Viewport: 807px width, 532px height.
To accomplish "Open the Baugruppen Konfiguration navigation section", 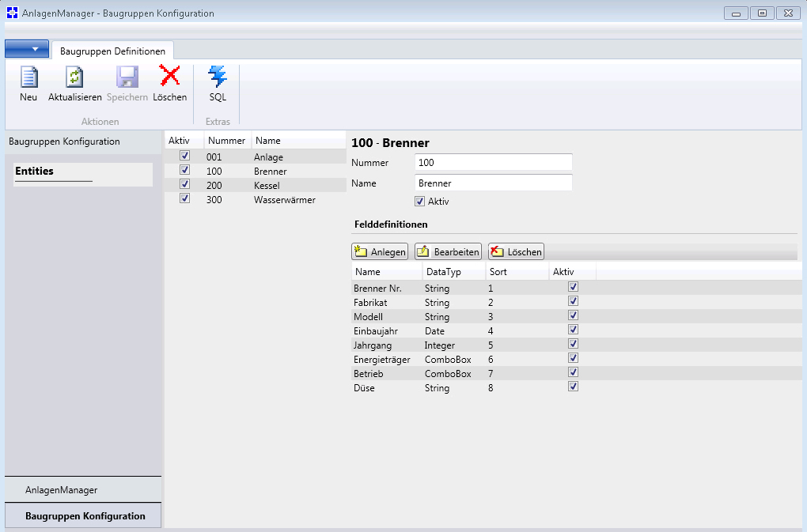I will [83, 515].
